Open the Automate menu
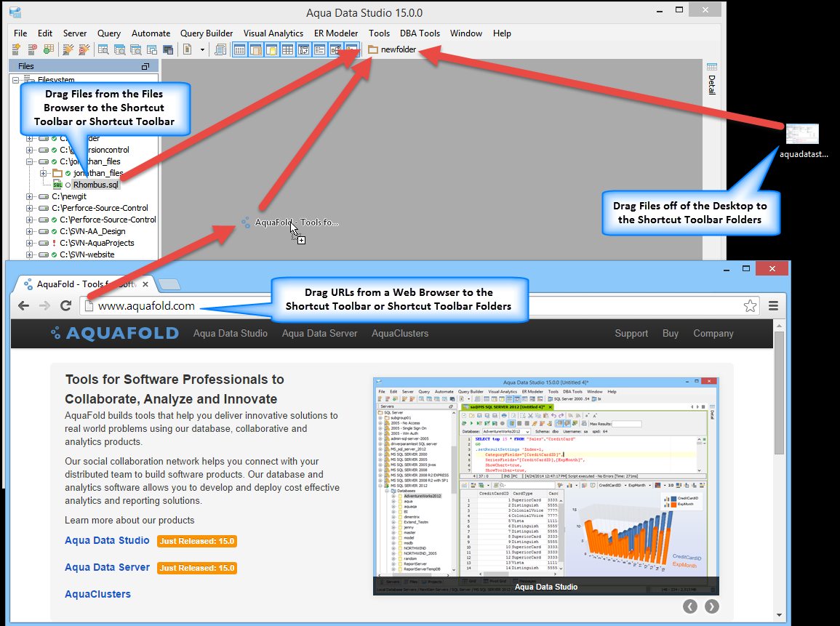This screenshot has width=840, height=626. (x=151, y=33)
